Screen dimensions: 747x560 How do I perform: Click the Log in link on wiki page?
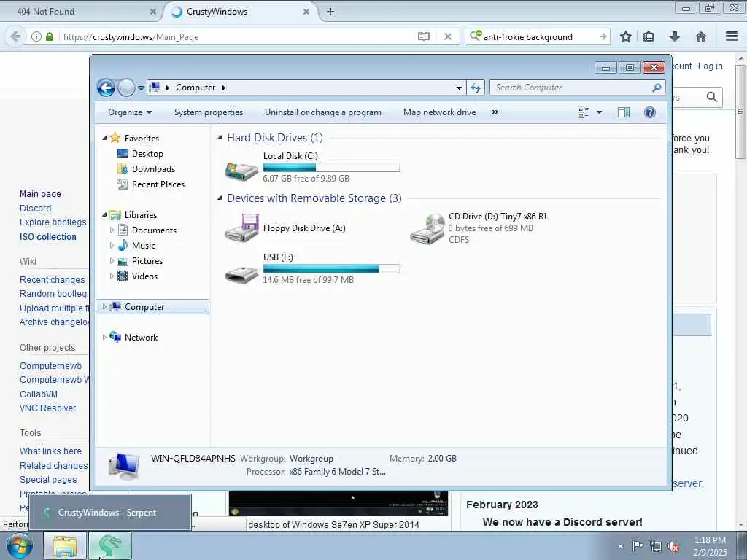[711, 66]
